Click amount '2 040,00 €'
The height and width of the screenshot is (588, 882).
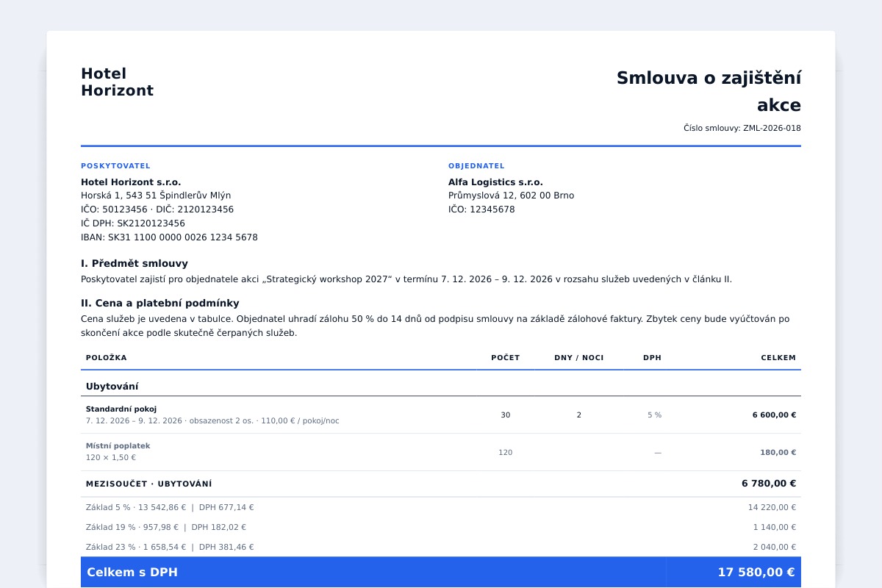coord(775,547)
